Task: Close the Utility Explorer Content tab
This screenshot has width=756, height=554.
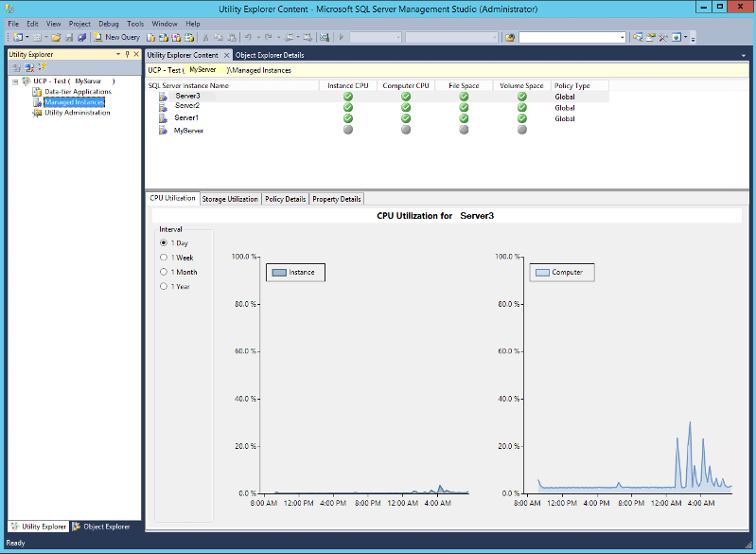Action: [226, 55]
